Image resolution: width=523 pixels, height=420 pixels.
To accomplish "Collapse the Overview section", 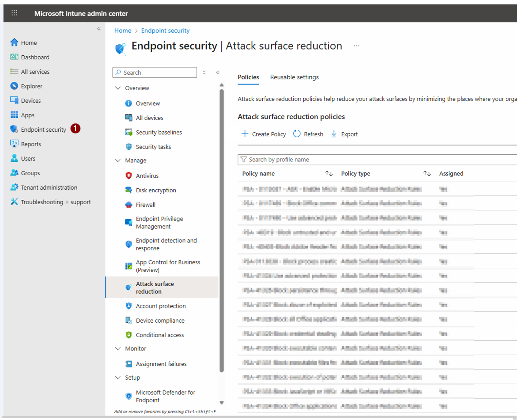I will 118,88.
